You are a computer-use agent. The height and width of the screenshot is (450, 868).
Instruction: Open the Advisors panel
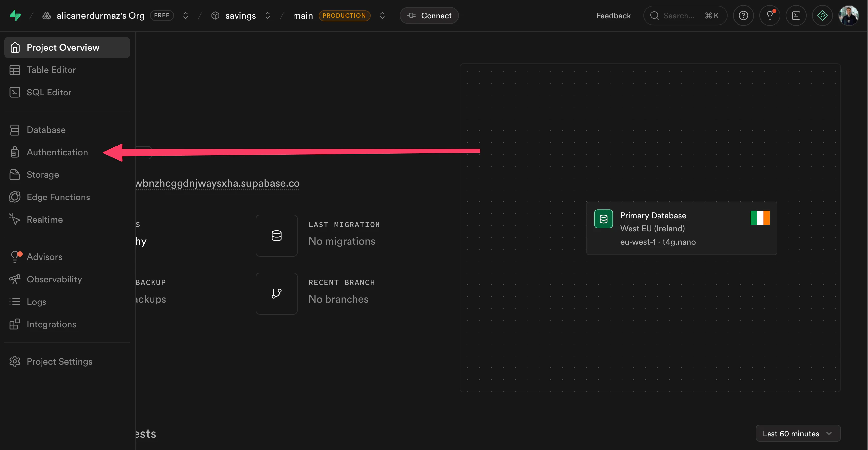[x=44, y=257]
